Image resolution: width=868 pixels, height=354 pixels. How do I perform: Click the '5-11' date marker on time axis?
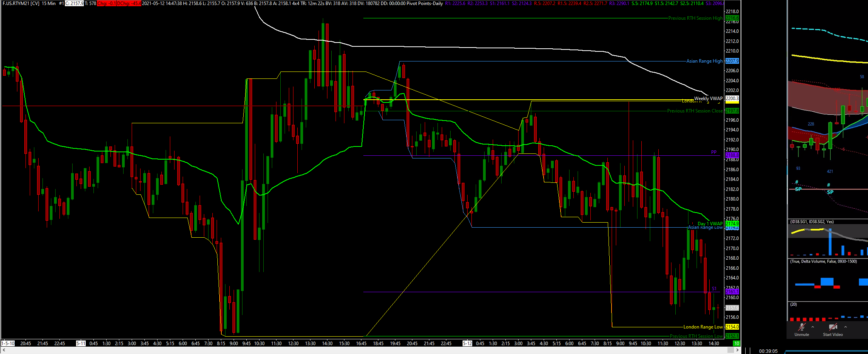(81, 343)
